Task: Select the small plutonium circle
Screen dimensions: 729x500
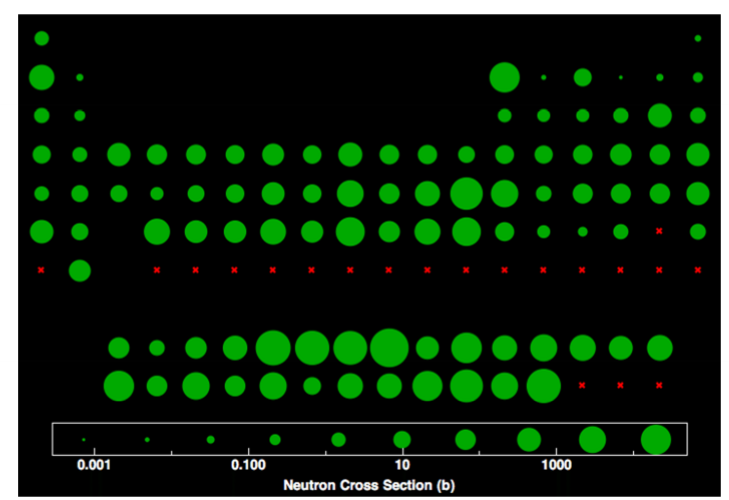Action: point(312,386)
